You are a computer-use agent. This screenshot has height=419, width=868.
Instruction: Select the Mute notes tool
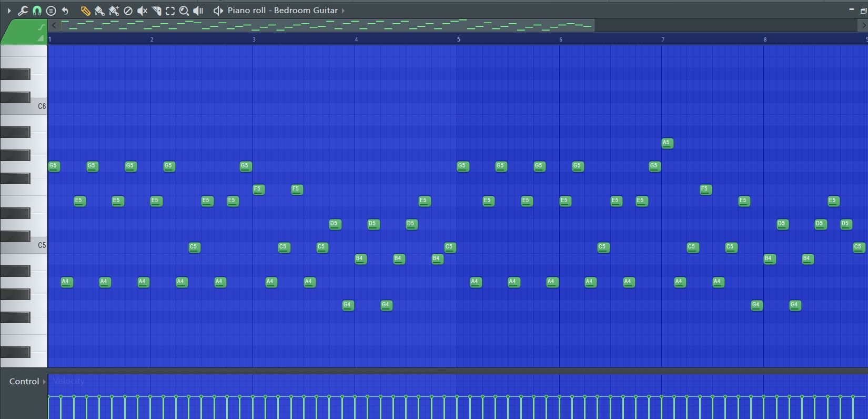[x=142, y=11]
